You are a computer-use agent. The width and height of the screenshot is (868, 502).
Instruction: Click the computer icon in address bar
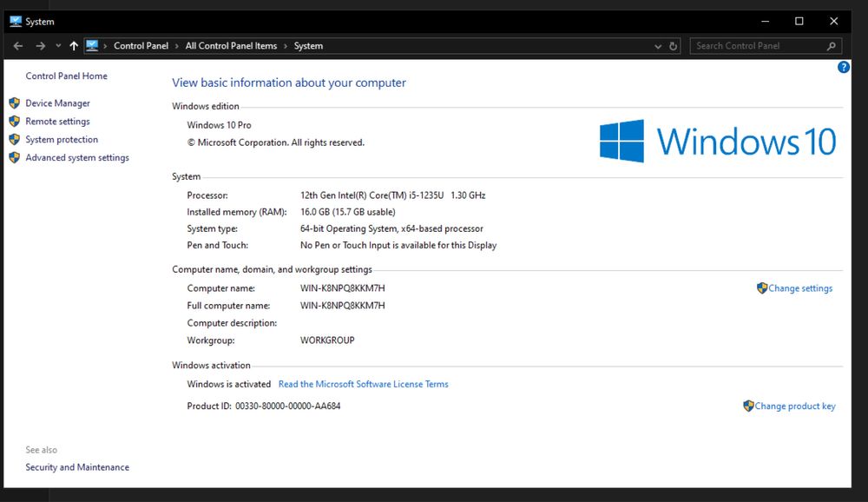tap(92, 46)
